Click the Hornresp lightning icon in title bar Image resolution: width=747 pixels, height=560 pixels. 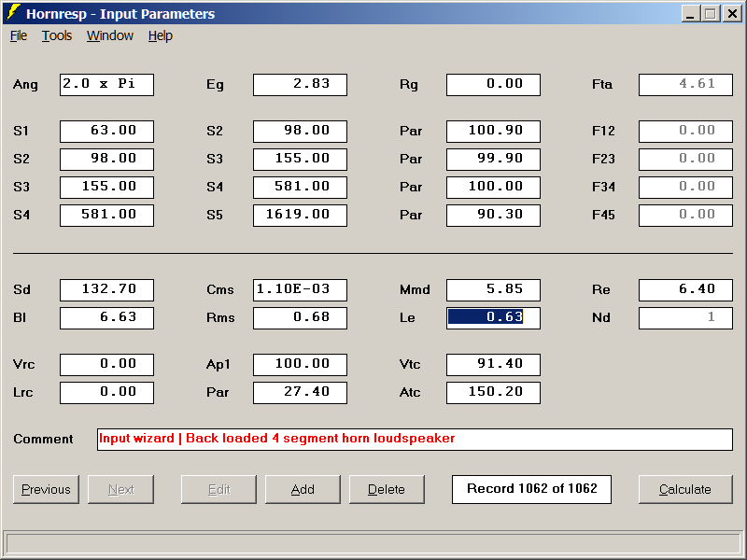(x=13, y=13)
